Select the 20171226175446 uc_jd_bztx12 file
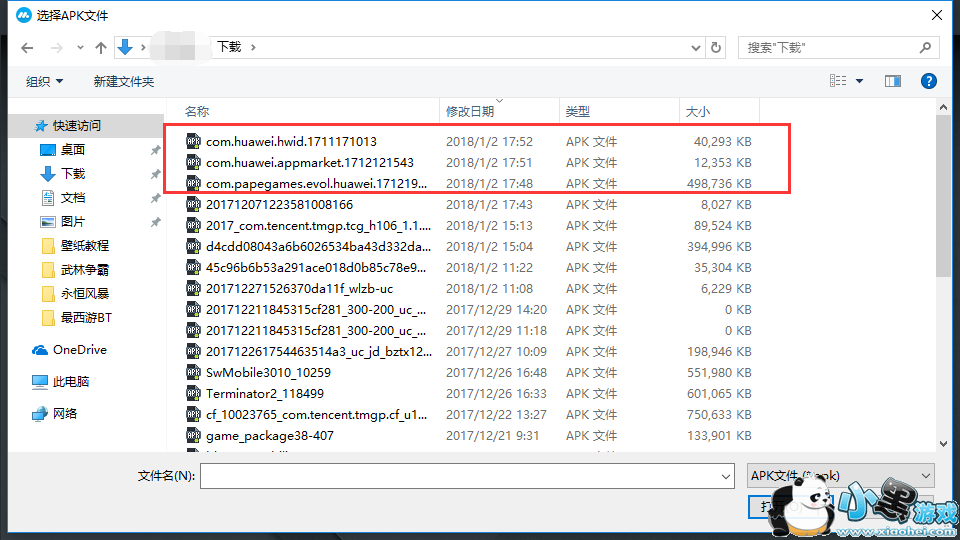The height and width of the screenshot is (540, 960). point(318,351)
